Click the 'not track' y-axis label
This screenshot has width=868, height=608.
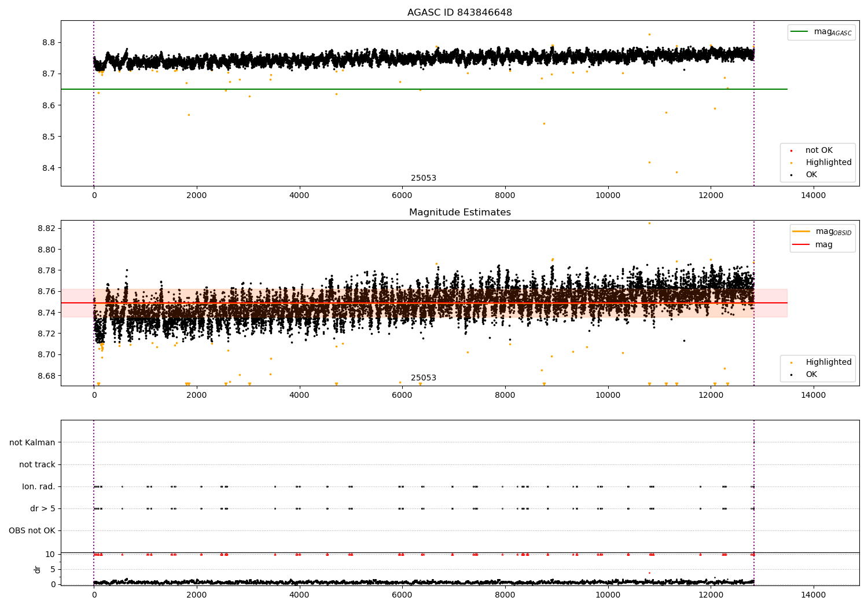[x=37, y=464]
